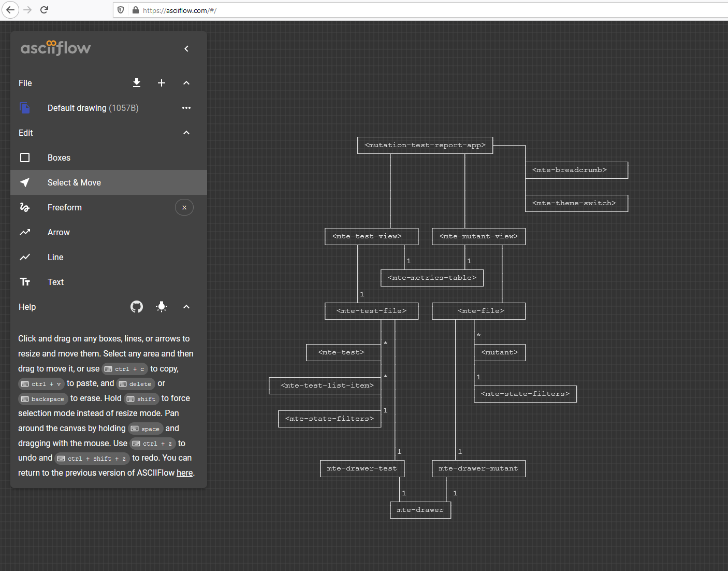
Task: Click the mte-drawer-test box
Action: pyautogui.click(x=362, y=468)
